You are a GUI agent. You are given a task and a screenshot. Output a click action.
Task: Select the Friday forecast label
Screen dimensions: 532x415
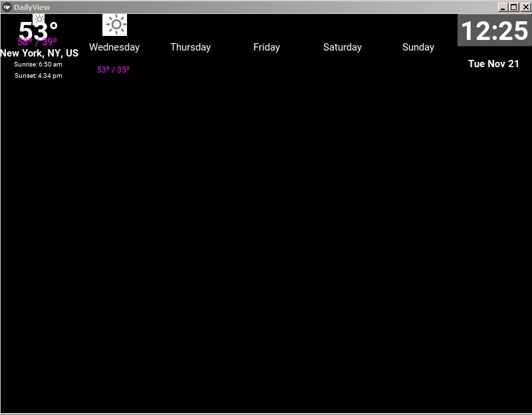[267, 47]
